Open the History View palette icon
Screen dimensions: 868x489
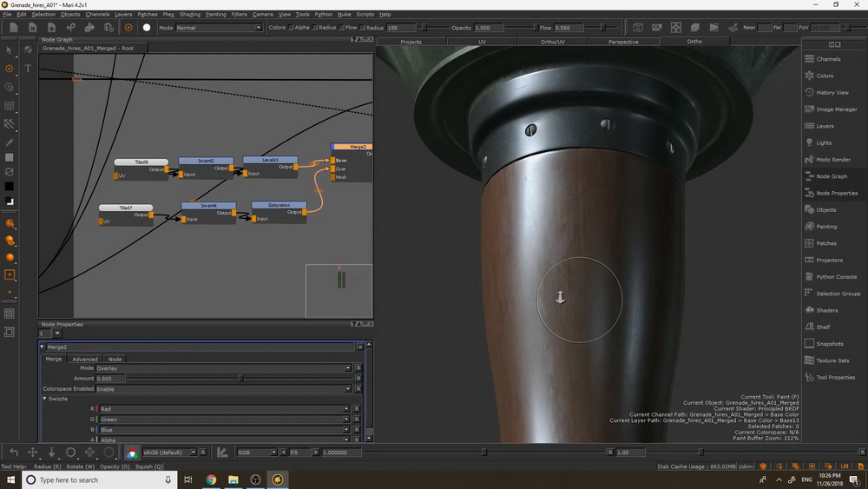(809, 92)
